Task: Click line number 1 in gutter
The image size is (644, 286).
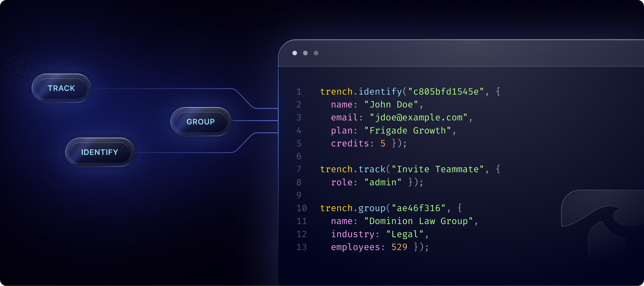Action: click(299, 92)
